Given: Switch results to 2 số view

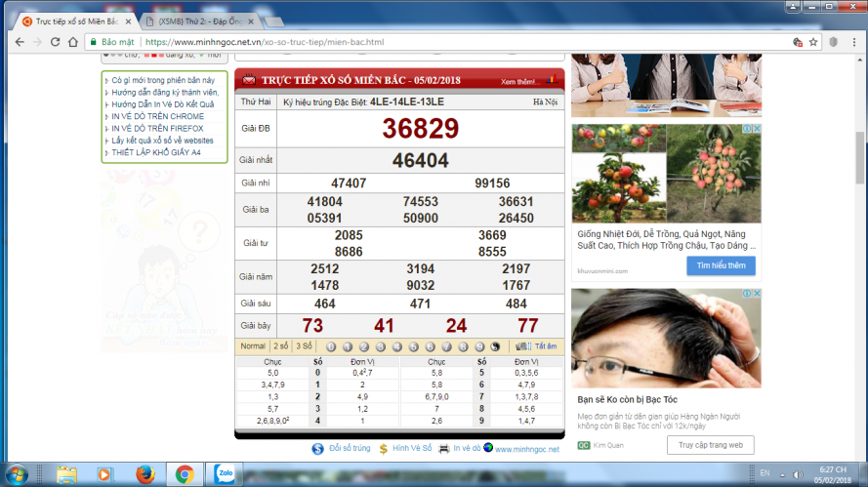Looking at the screenshot, I should tap(280, 346).
